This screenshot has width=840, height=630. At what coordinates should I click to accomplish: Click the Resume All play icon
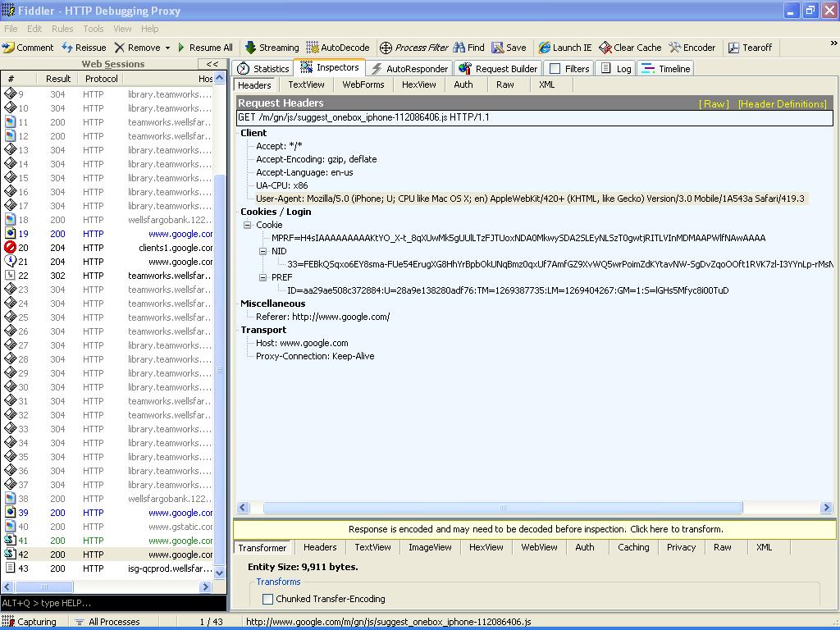pyautogui.click(x=181, y=48)
